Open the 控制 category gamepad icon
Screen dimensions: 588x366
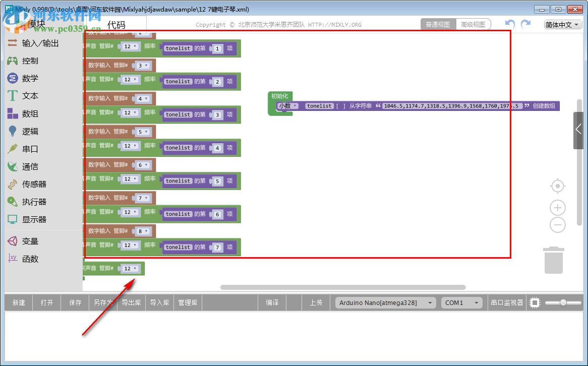click(13, 61)
